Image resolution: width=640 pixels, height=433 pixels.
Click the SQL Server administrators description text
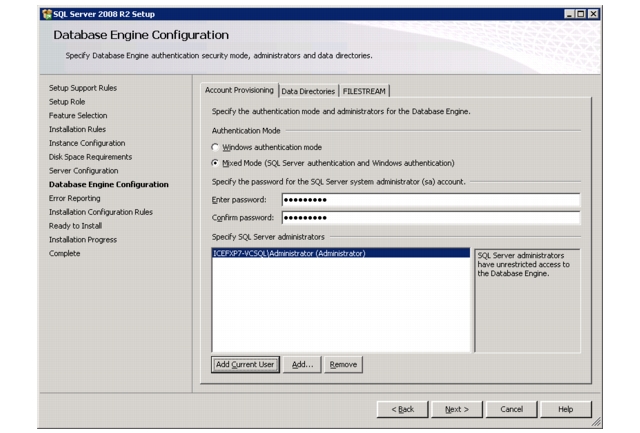click(x=524, y=264)
